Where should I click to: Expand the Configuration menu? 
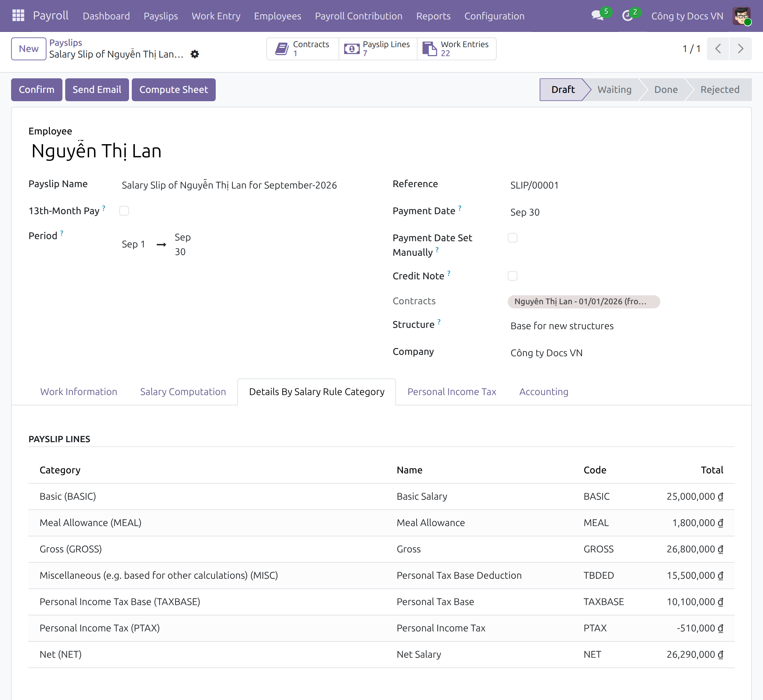(494, 16)
